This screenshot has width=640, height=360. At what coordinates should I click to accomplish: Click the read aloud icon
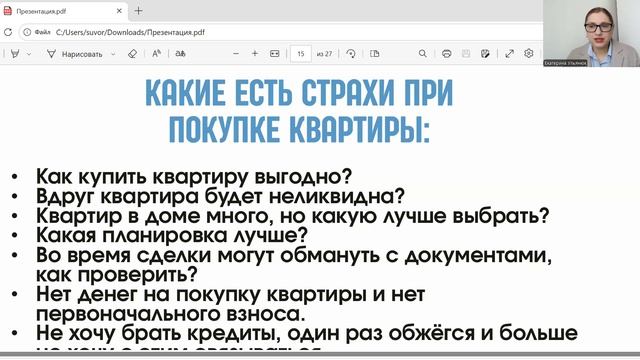pyautogui.click(x=156, y=53)
